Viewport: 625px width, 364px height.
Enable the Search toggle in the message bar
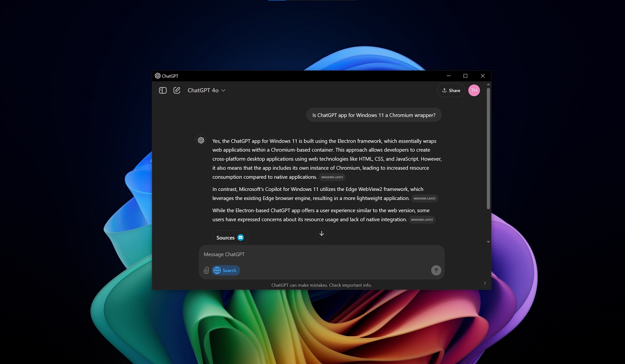coord(226,270)
